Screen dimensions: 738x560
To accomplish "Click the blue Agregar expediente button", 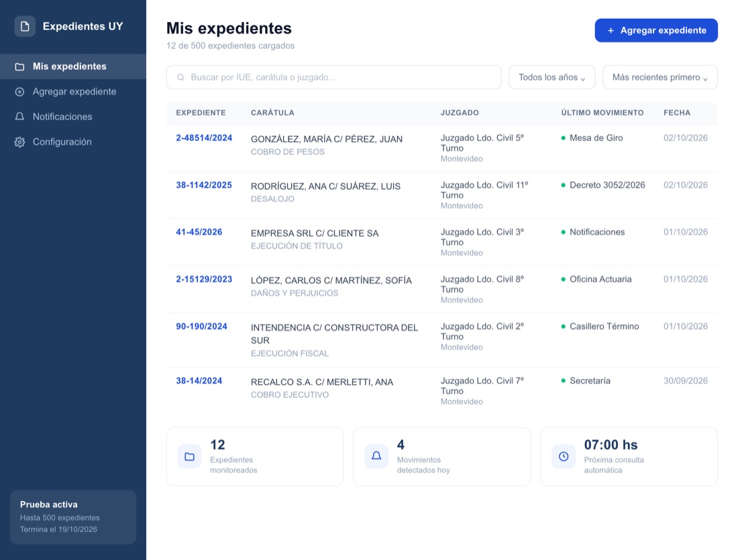I will pos(656,31).
